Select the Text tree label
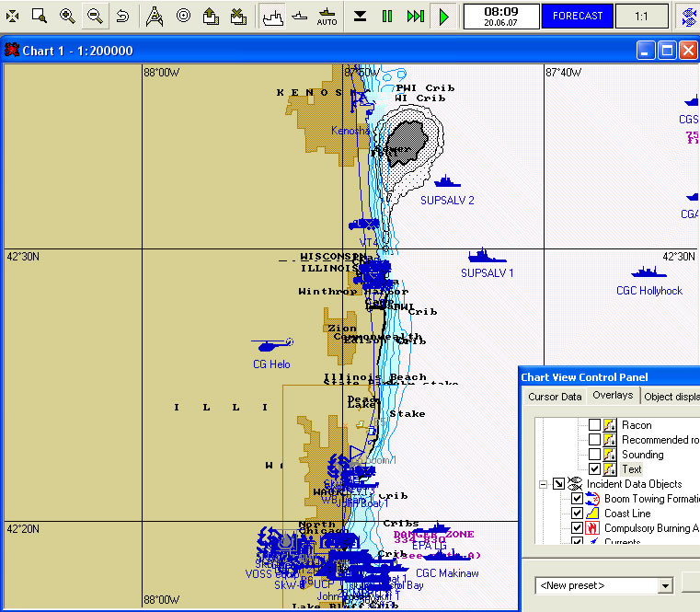The image size is (700, 612). pyautogui.click(x=632, y=469)
